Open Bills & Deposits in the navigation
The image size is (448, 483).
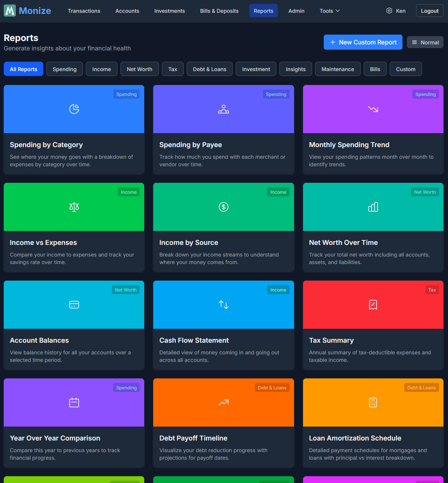219,11
